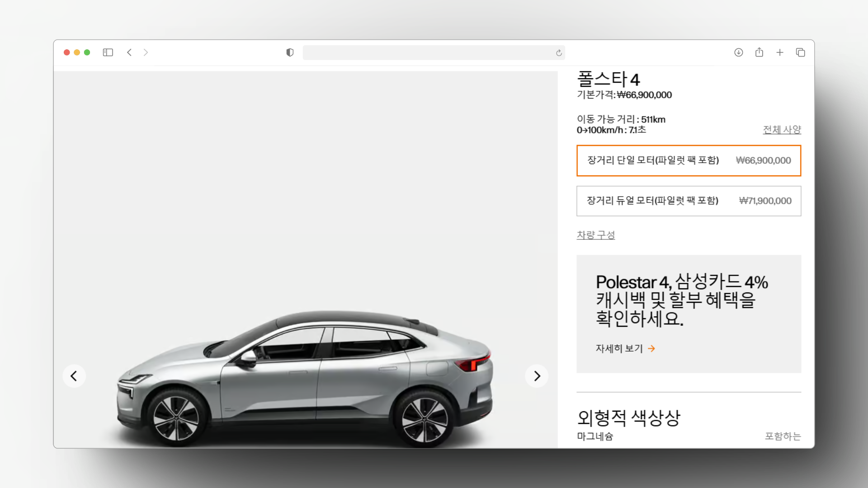Toggle the Safari sidebar icon

point(108,52)
